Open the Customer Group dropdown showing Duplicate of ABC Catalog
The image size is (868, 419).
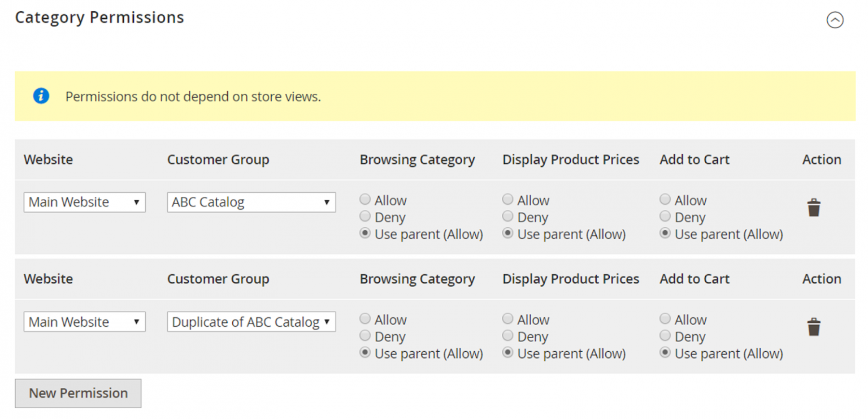click(x=251, y=321)
